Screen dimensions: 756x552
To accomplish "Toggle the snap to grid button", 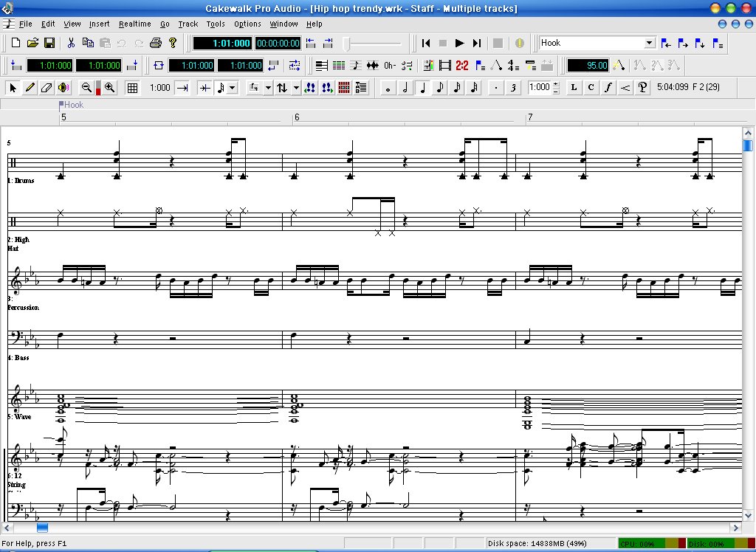I will [132, 88].
